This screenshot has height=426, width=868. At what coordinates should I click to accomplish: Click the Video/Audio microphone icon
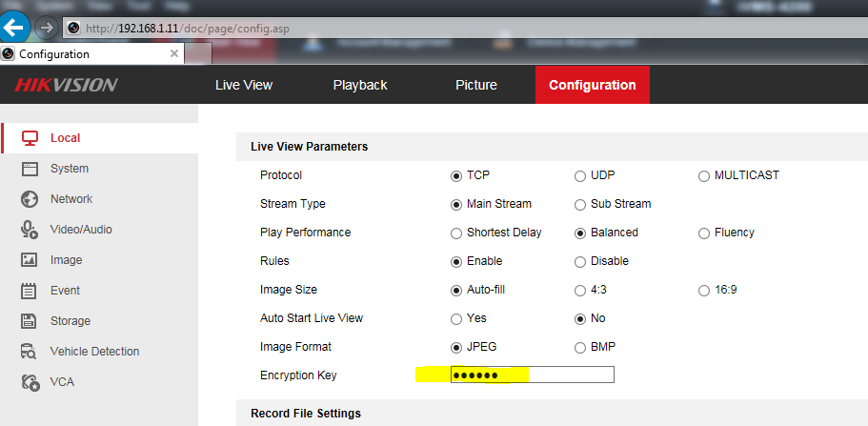30,230
